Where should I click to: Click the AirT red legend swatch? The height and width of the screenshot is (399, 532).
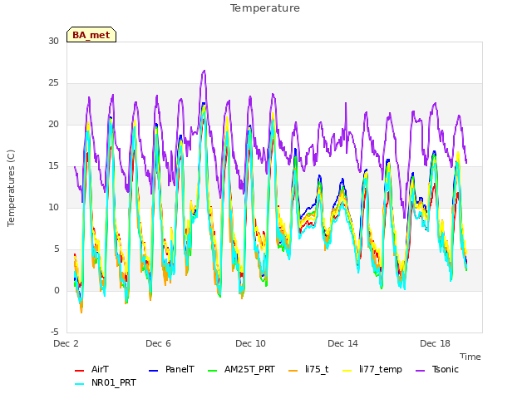[79, 371]
